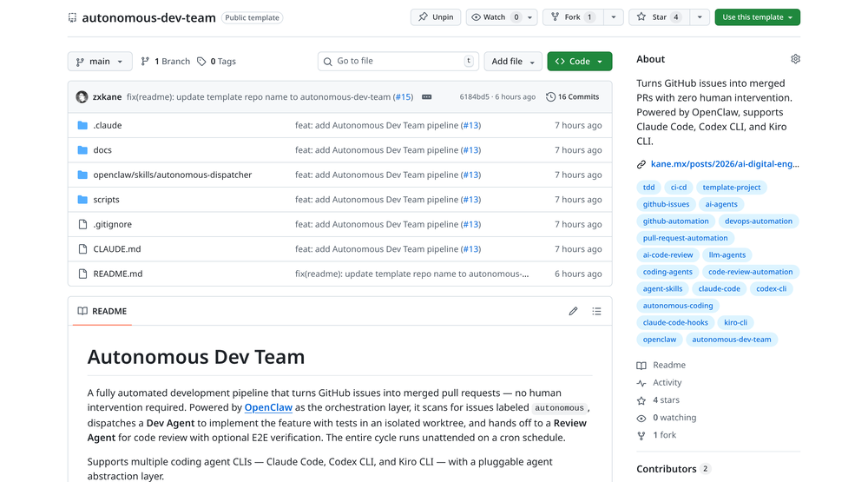868x482 pixels.
Task: Select the ai-code-review topic tag
Action: coord(667,254)
